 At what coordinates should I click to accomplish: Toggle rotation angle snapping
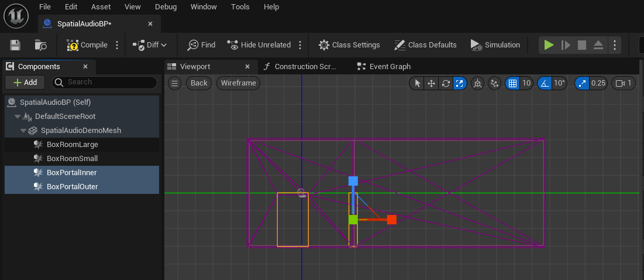544,83
